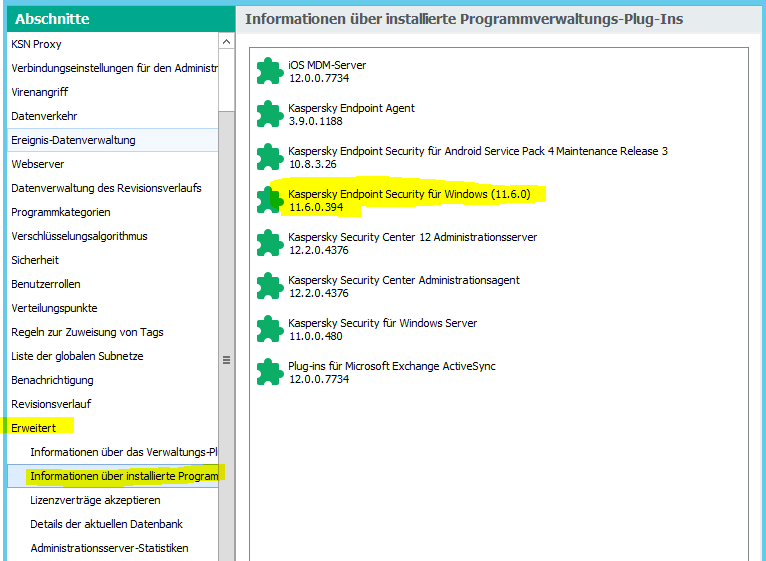Open the Verschlüsselungsalgorithmus section
The image size is (766, 561).
pyautogui.click(x=113, y=236)
